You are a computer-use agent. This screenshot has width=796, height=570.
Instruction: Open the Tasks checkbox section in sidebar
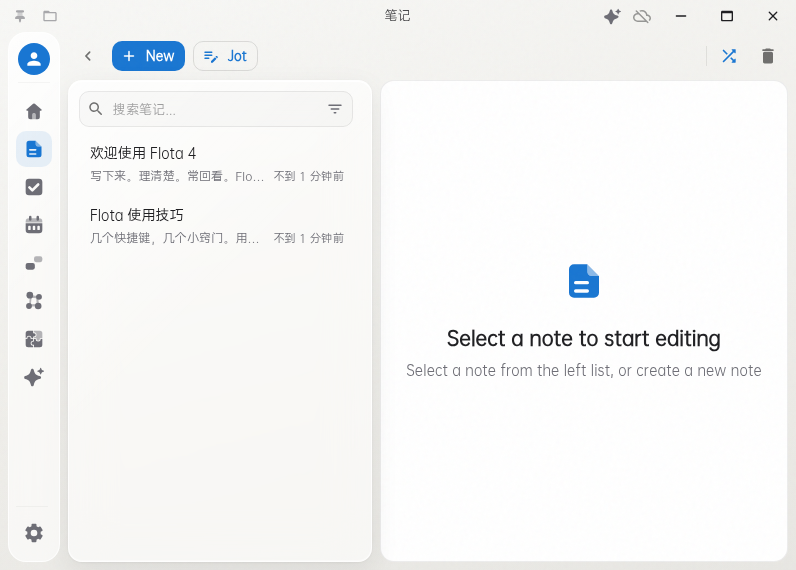click(x=34, y=187)
